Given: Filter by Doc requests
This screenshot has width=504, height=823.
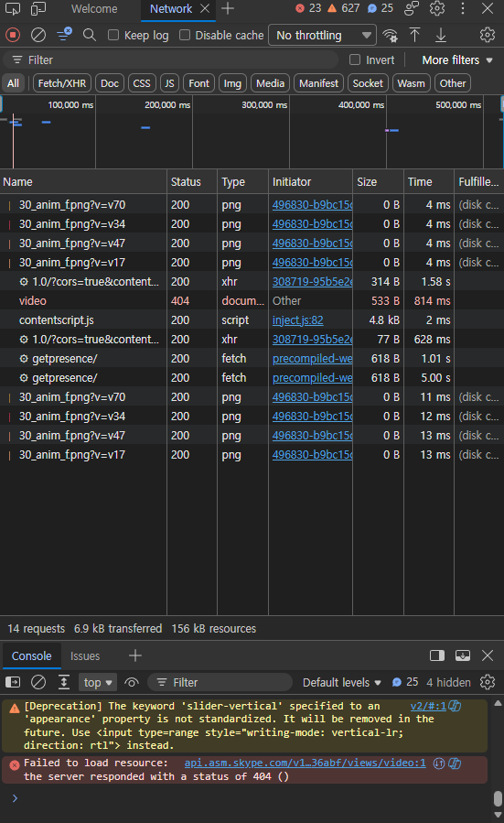Looking at the screenshot, I should (x=110, y=83).
